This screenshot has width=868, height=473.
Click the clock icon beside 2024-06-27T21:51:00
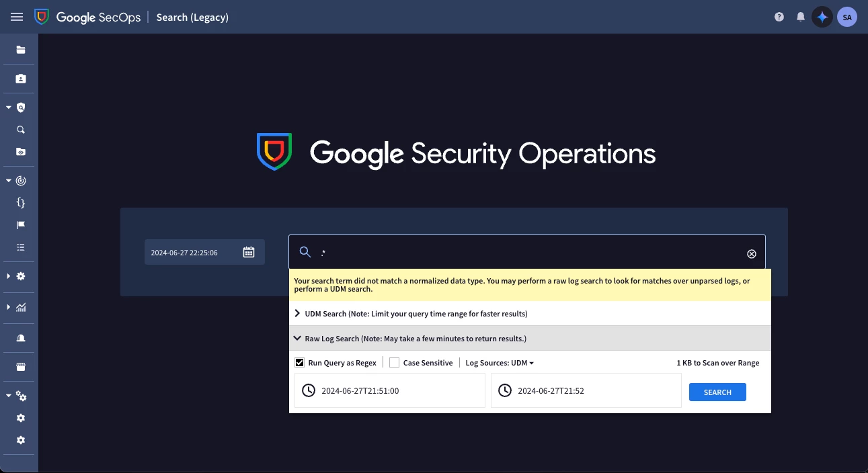(x=309, y=390)
